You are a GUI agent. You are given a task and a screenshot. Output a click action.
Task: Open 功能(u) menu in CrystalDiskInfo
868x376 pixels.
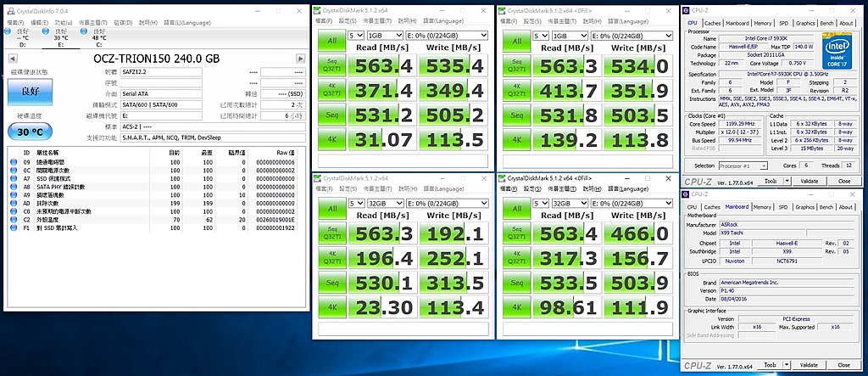click(64, 23)
